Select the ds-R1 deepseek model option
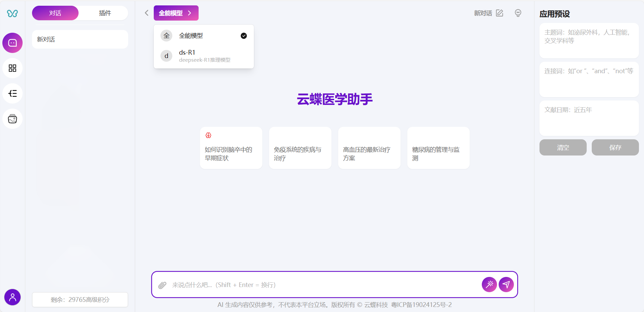The height and width of the screenshot is (312, 644). (204, 56)
